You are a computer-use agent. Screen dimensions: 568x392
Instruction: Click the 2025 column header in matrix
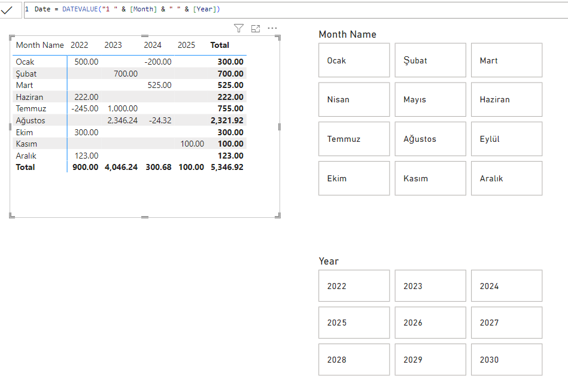(186, 45)
